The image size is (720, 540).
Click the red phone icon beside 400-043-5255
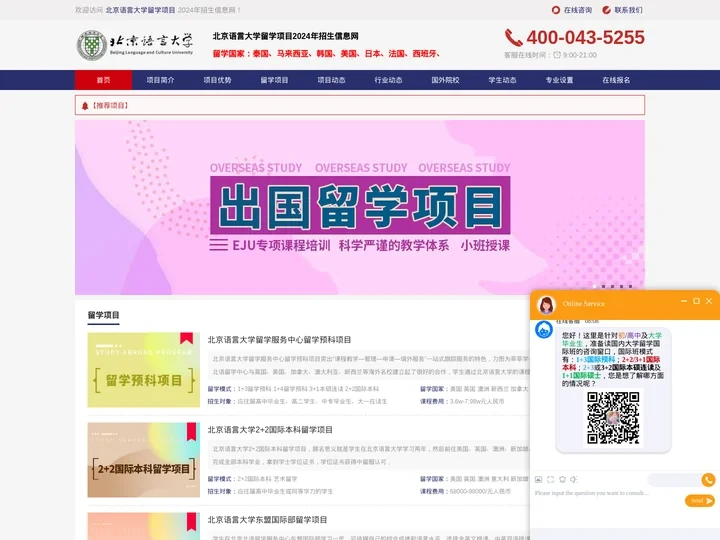pos(513,38)
